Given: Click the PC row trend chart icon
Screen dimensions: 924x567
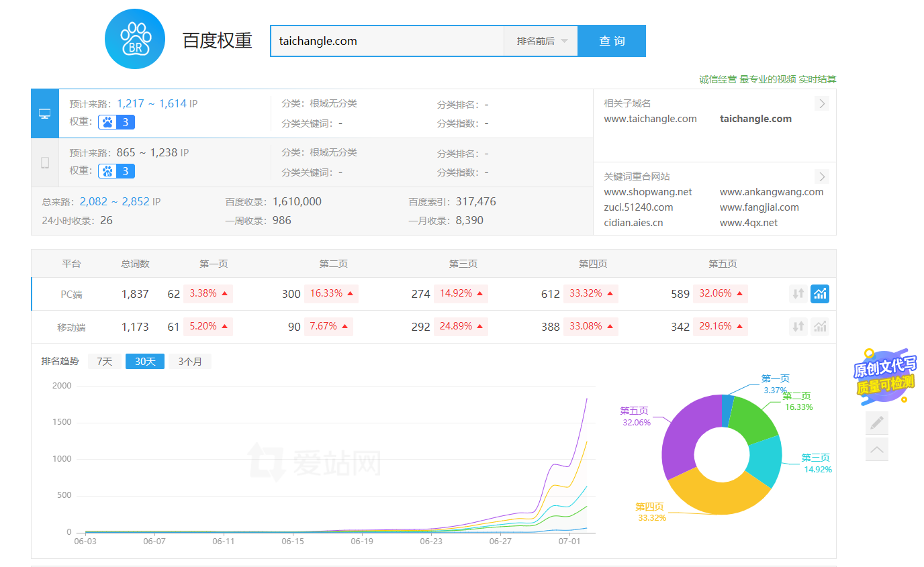Looking at the screenshot, I should pos(819,294).
